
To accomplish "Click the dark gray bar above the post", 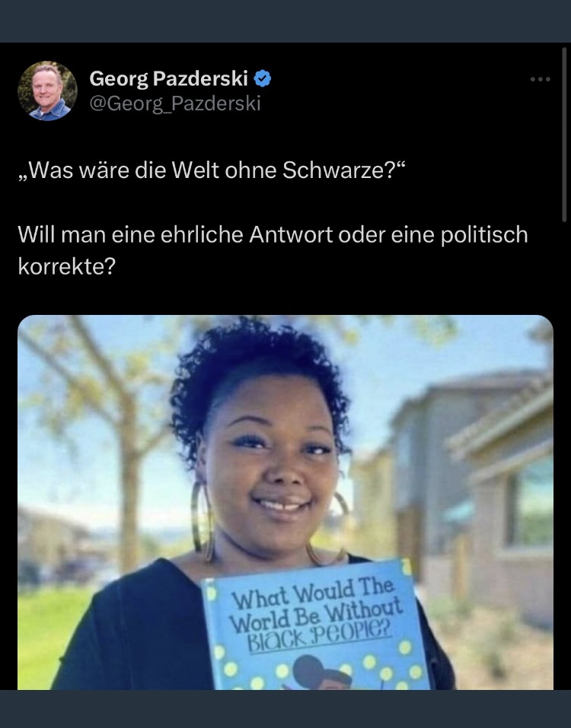I will click(285, 21).
